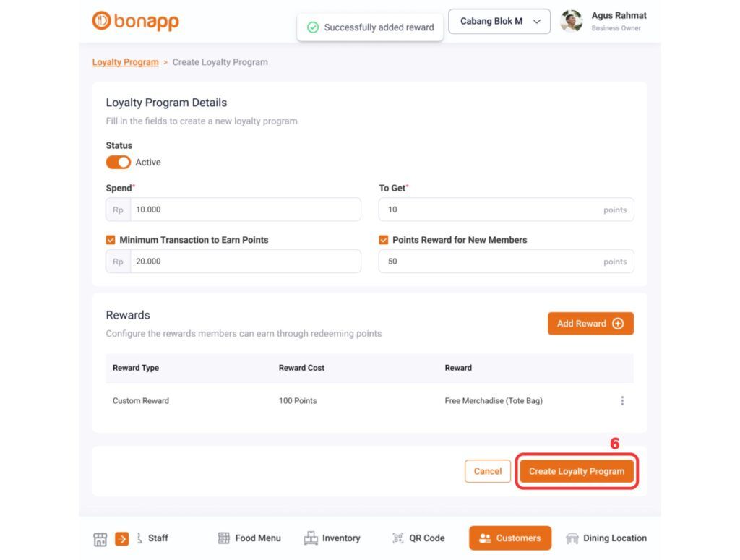Click the orange arrow icon near bottom left

(x=121, y=538)
